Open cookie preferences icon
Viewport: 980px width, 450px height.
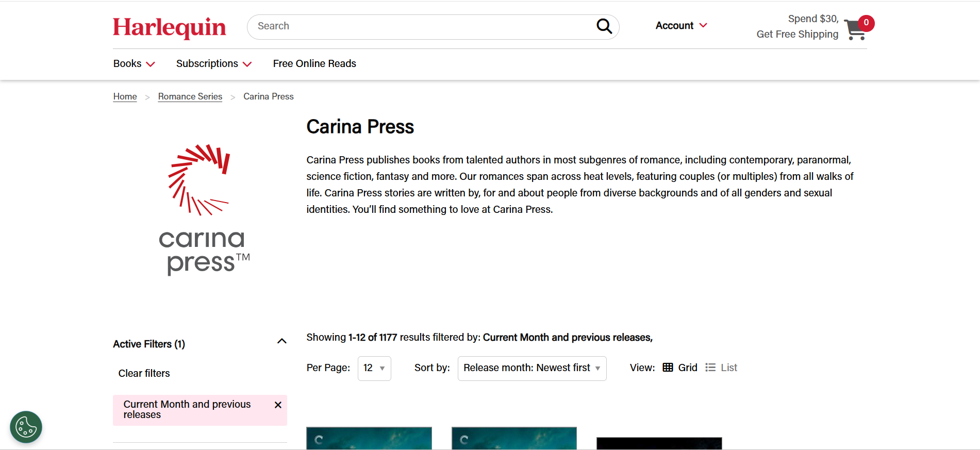point(26,427)
